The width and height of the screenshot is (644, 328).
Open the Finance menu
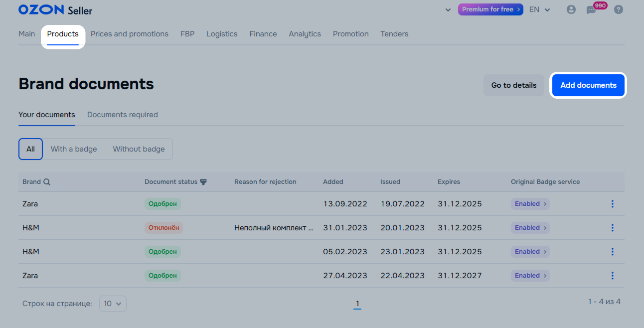(263, 34)
